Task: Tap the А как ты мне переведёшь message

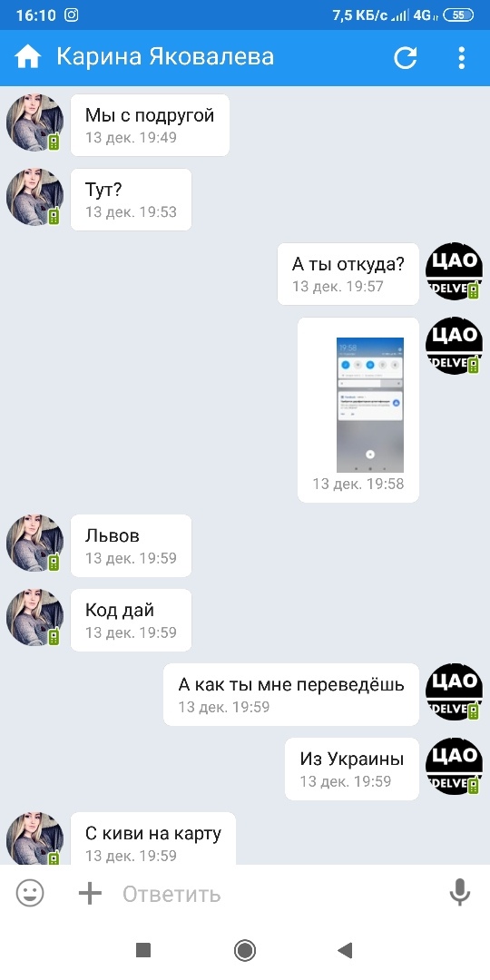Action: (291, 694)
